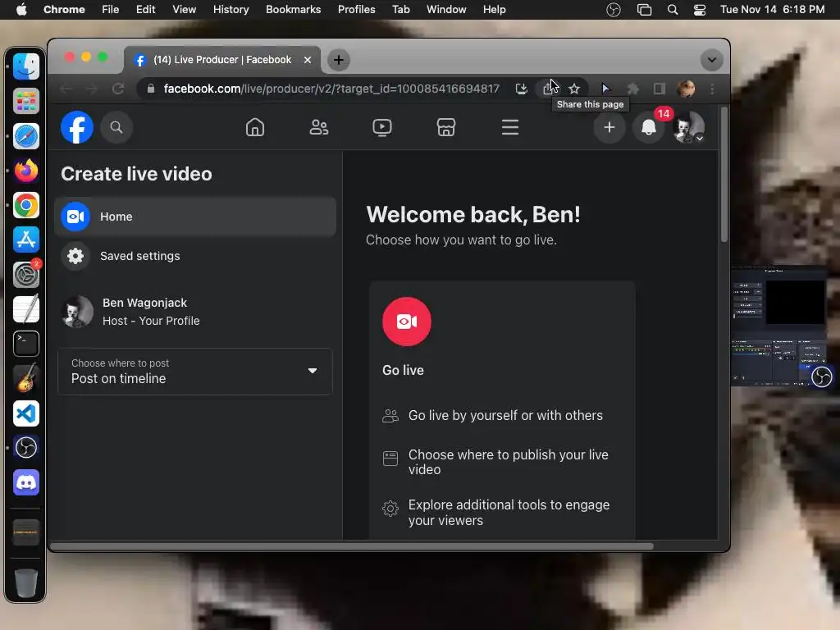Open Chrome profile avatar
This screenshot has height=630, width=840.
pyautogui.click(x=687, y=89)
